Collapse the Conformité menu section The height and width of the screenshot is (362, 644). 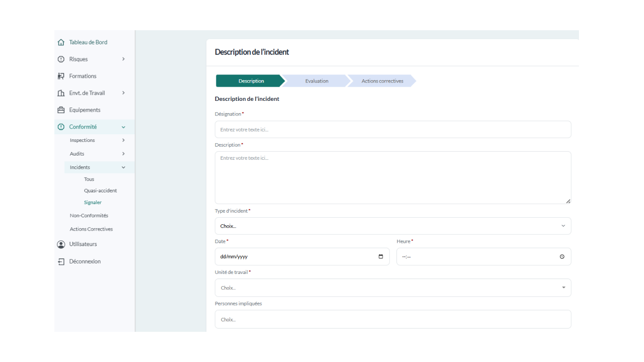click(124, 127)
